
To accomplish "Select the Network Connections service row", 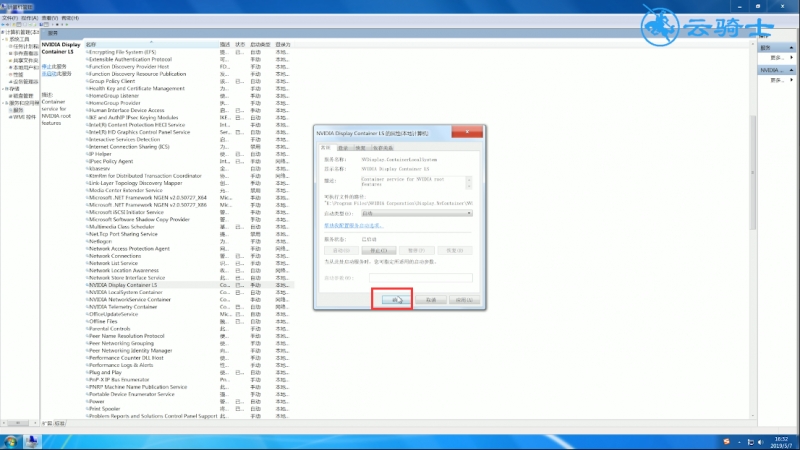I will [189, 256].
